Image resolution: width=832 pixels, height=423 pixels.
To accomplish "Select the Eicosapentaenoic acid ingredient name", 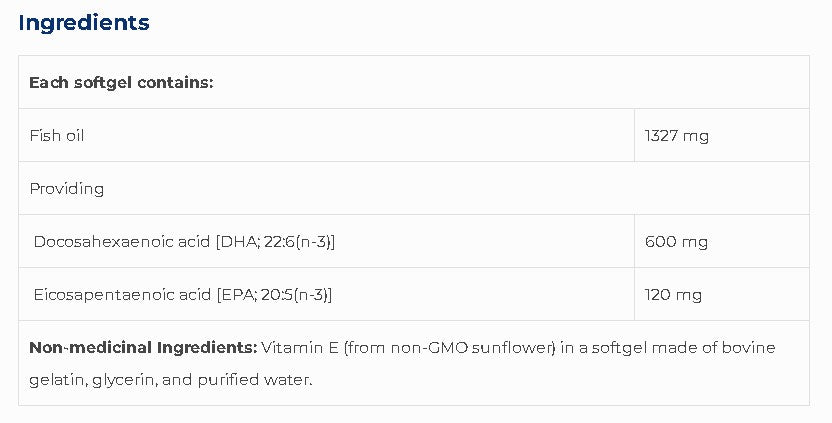I will click(122, 294).
